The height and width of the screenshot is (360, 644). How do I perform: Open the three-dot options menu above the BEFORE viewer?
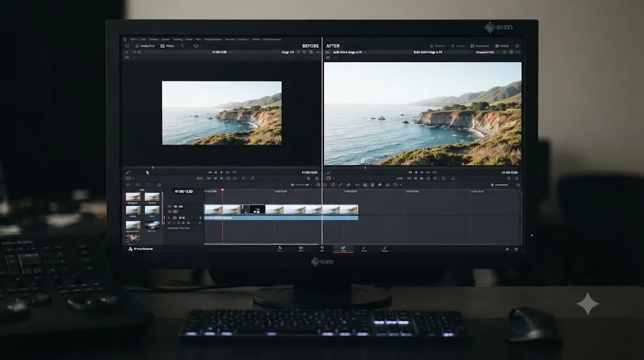318,52
